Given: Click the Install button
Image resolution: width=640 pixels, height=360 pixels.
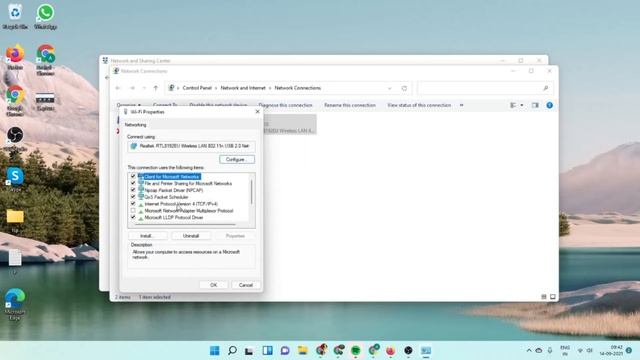Looking at the screenshot, I should pos(147,236).
